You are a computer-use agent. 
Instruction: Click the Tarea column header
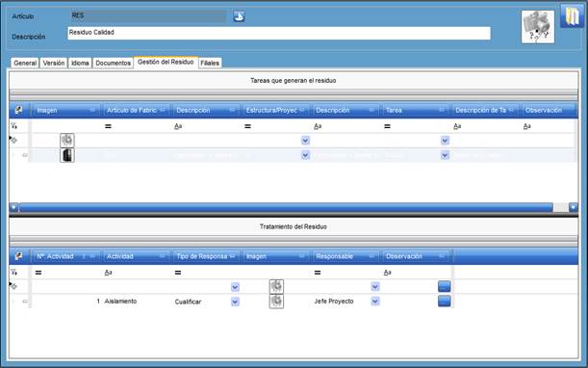pyautogui.click(x=415, y=110)
